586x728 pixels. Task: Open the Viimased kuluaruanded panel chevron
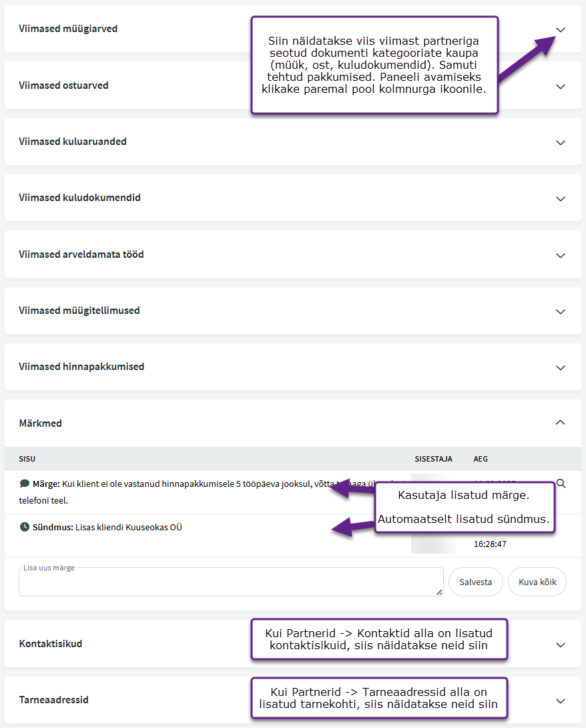click(x=561, y=142)
